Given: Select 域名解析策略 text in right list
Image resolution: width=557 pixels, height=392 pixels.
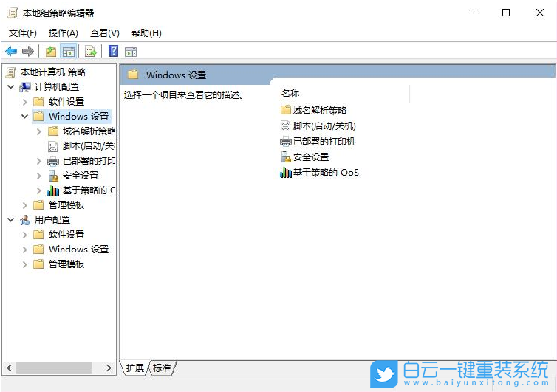Looking at the screenshot, I should (320, 111).
